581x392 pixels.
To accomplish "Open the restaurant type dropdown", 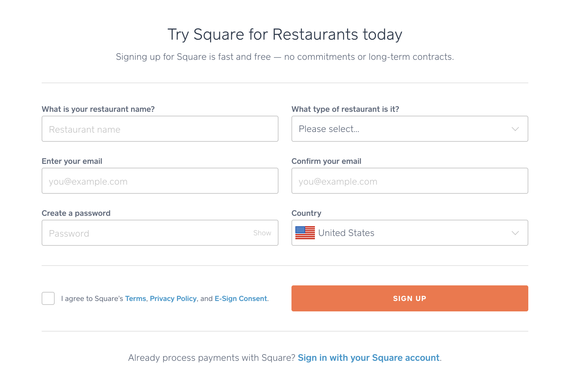I will click(x=410, y=129).
